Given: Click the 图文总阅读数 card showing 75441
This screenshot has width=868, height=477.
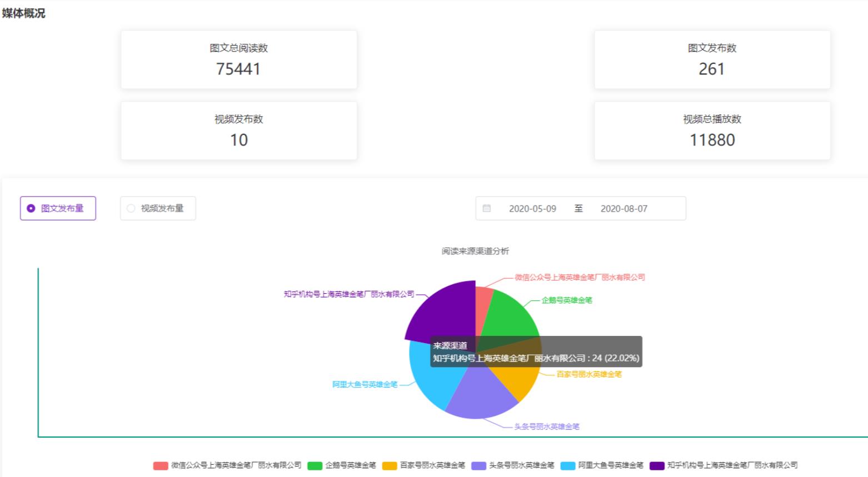Looking at the screenshot, I should (x=239, y=59).
